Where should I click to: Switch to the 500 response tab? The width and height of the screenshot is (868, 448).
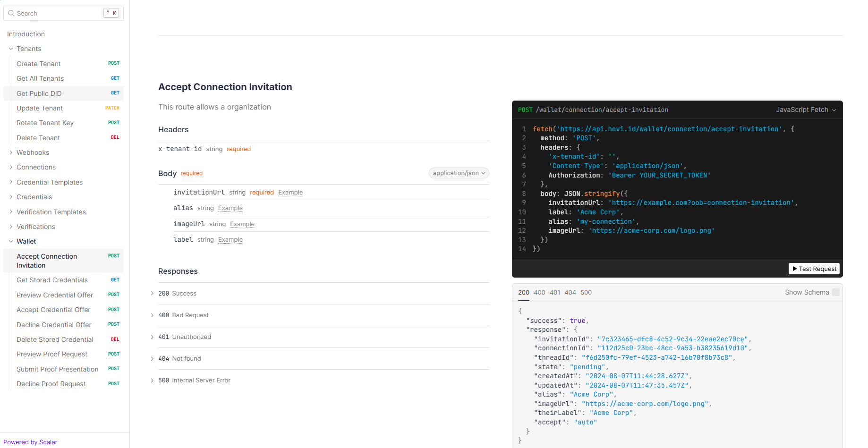pos(586,292)
